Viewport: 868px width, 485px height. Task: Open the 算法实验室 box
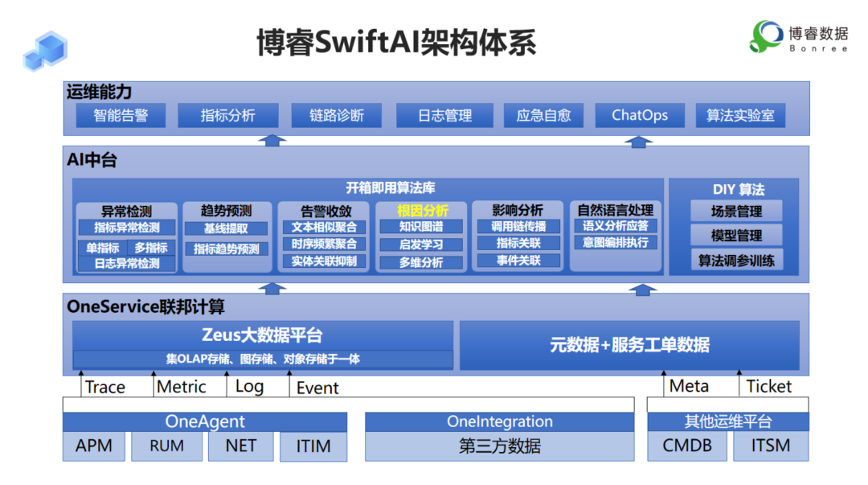[x=740, y=116]
